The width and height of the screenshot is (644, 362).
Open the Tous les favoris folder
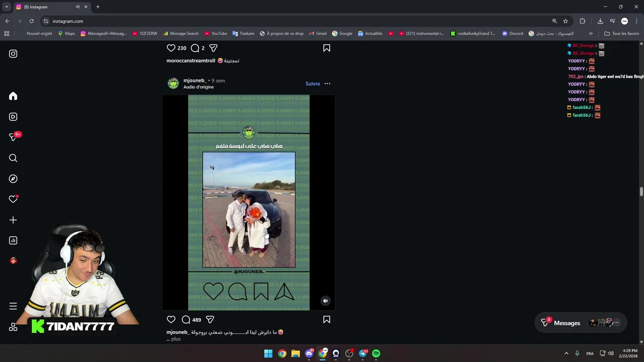[x=622, y=34]
